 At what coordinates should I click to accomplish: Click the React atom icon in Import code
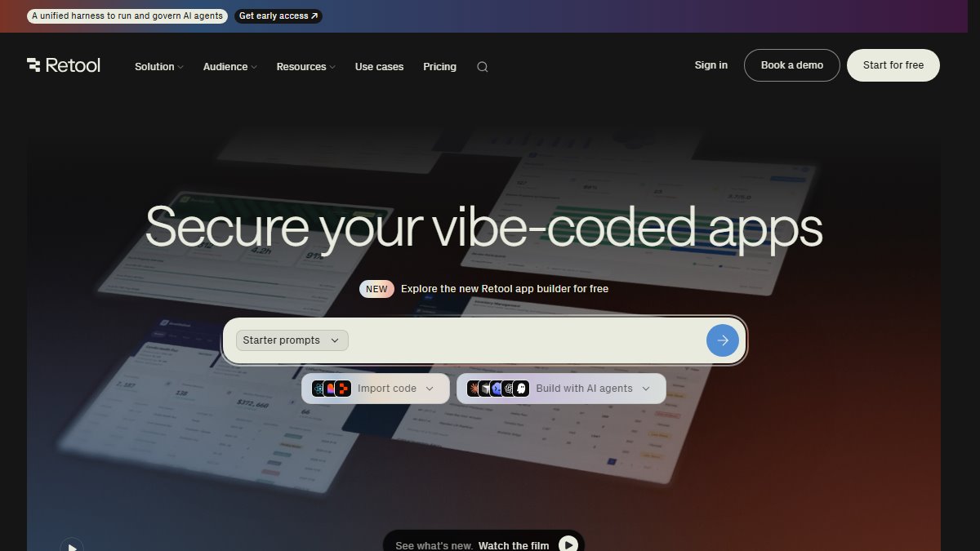tap(318, 389)
